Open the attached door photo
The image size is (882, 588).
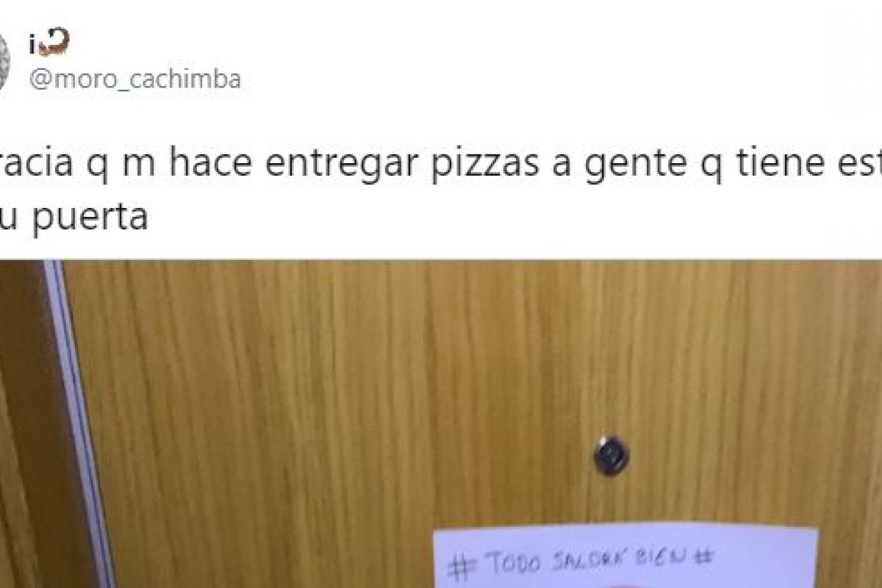[441, 424]
